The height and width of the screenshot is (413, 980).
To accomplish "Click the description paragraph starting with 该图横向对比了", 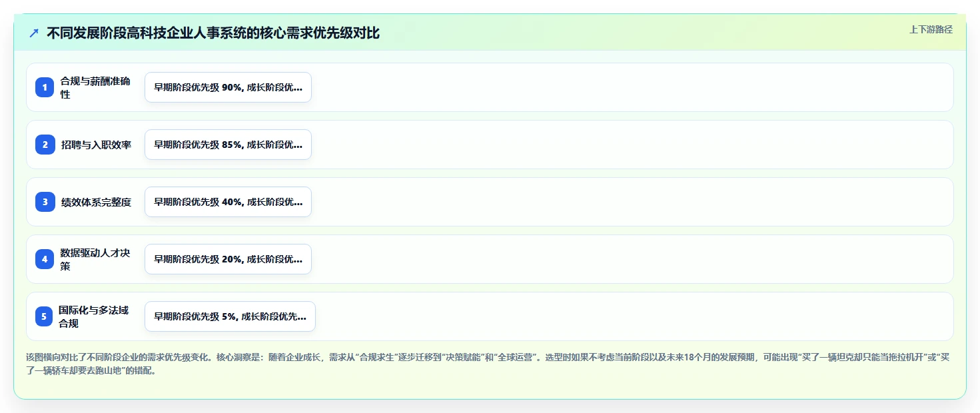I will point(488,364).
